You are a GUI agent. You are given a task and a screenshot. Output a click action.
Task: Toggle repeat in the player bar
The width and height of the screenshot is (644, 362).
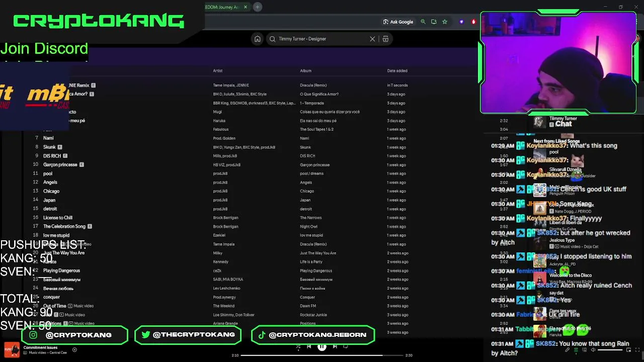pos(346,346)
